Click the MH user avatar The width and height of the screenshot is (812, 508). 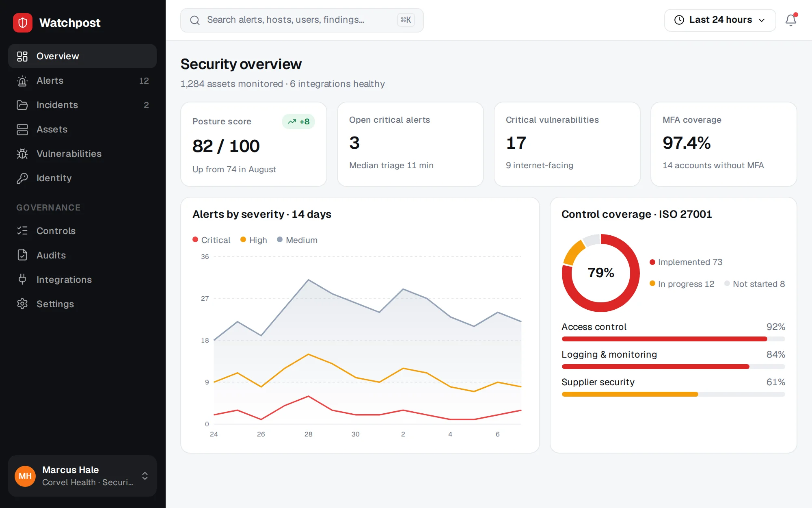(x=25, y=476)
